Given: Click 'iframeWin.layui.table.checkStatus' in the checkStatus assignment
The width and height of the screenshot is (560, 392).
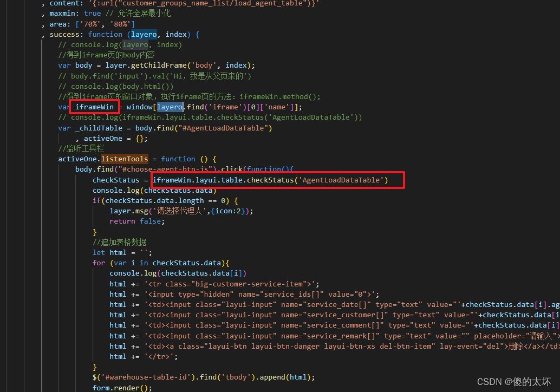Looking at the screenshot, I should click(x=223, y=180).
